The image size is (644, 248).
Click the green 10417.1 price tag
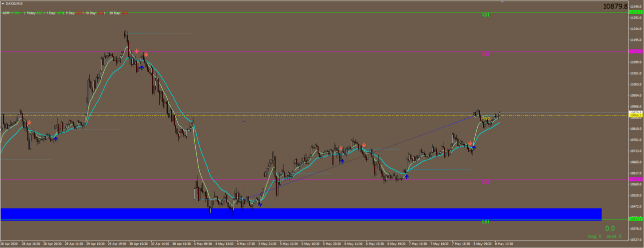(x=636, y=219)
